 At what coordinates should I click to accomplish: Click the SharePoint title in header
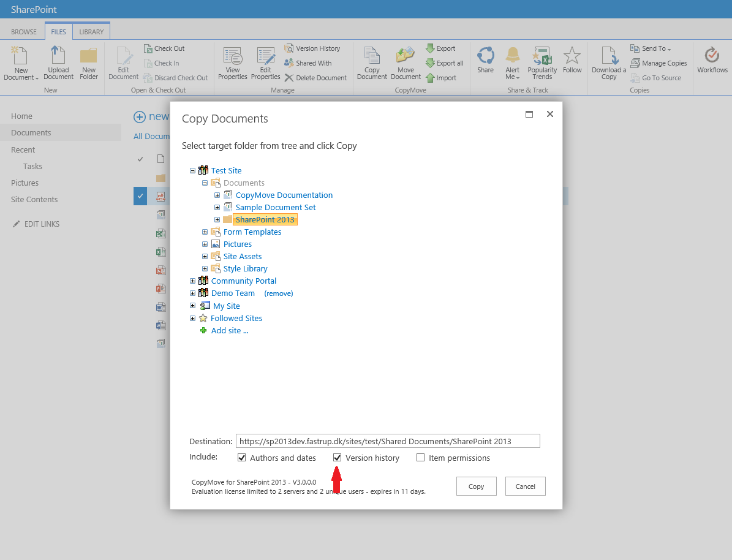tap(34, 9)
